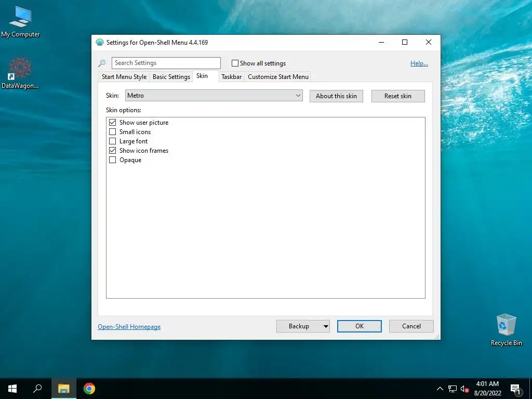Click the Windows Start button
Screen dimensions: 532x399
point(12,389)
